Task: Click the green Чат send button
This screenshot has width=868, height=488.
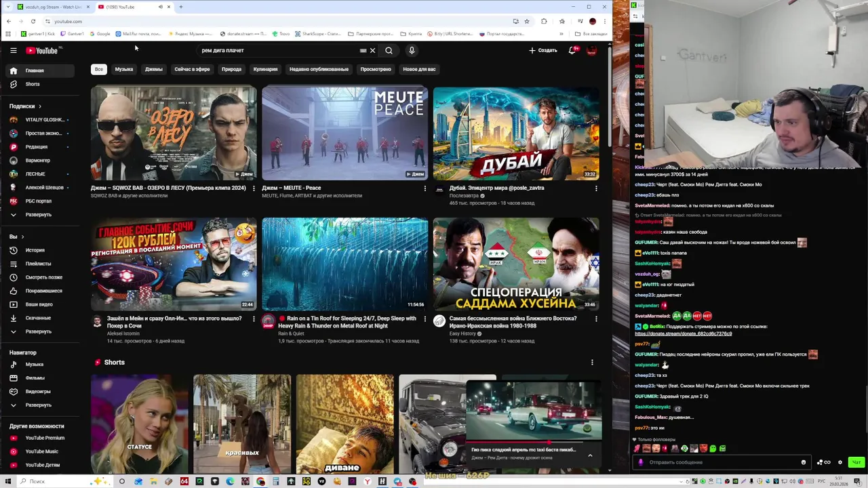Action: (x=856, y=462)
